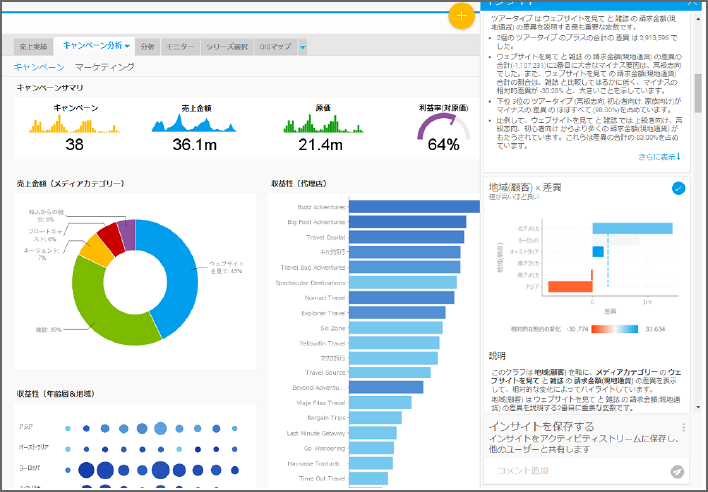
Task: Click the ヨーロッパ row label in bubble chart
Action: click(30, 468)
